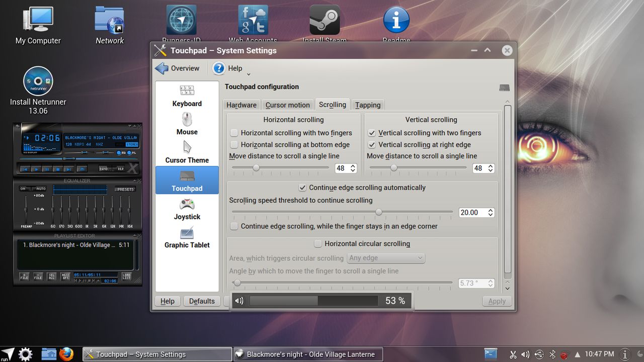Switch to Blackmore's night taskbar entry
The width and height of the screenshot is (644, 362).
pyautogui.click(x=308, y=354)
